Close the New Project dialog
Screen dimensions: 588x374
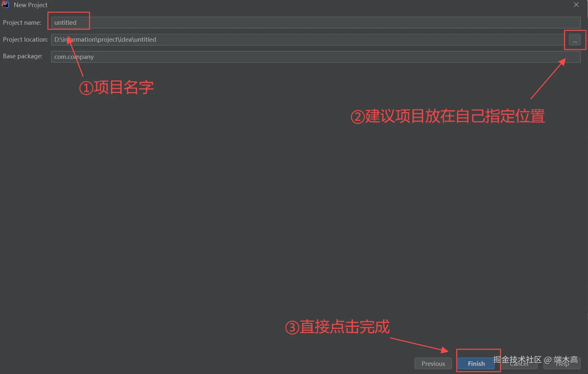coord(576,5)
